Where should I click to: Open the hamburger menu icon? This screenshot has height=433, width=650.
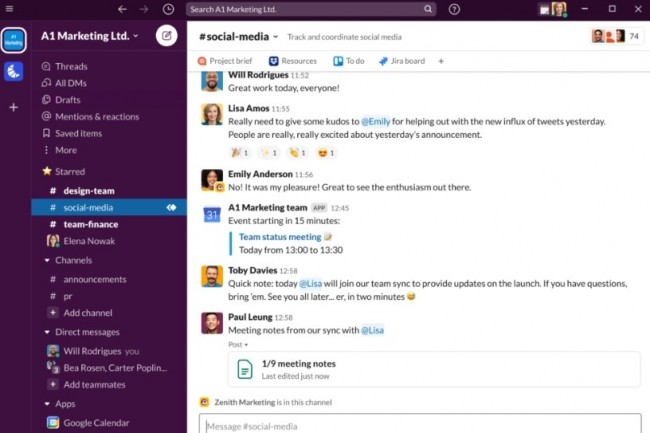9,9
